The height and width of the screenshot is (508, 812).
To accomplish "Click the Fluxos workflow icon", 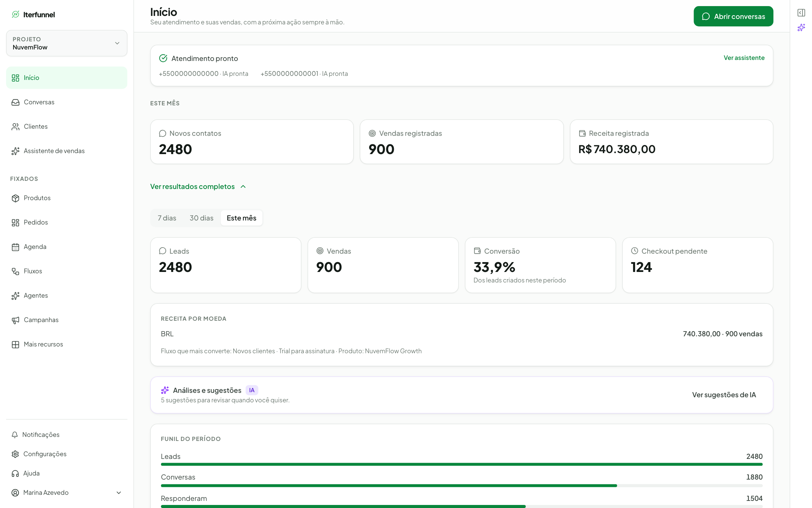I will (15, 271).
